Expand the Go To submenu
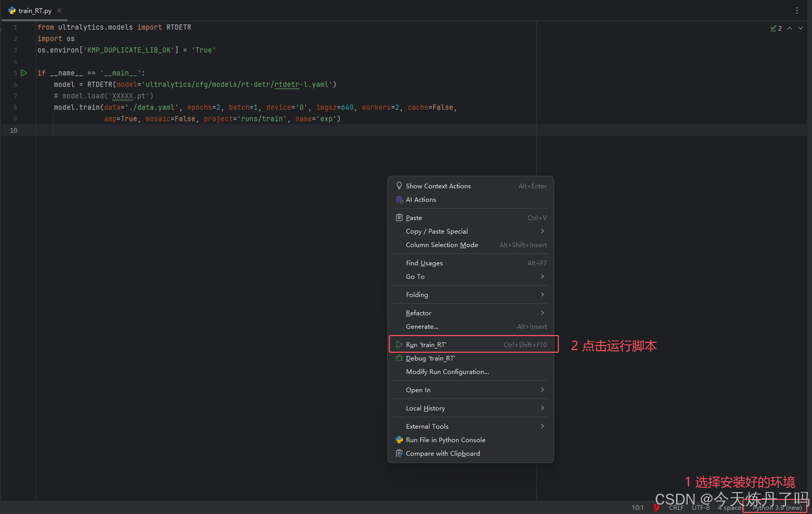Screen dimensions: 812x514 (415, 276)
